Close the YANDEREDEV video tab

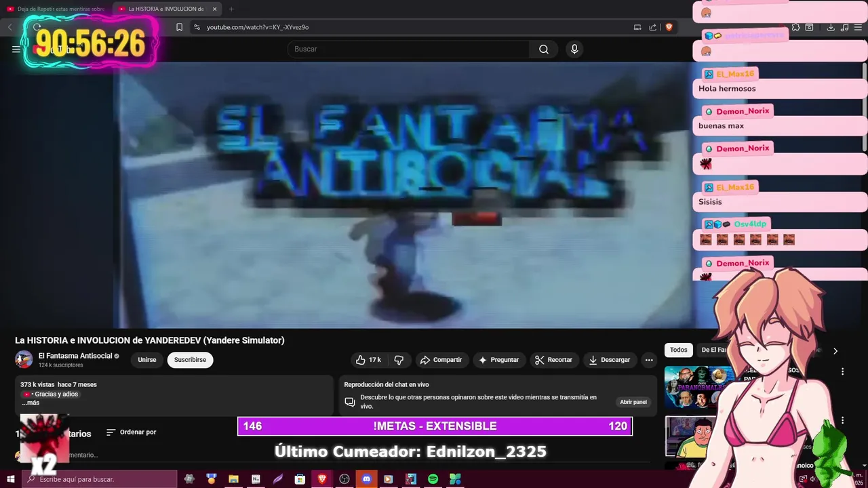214,9
